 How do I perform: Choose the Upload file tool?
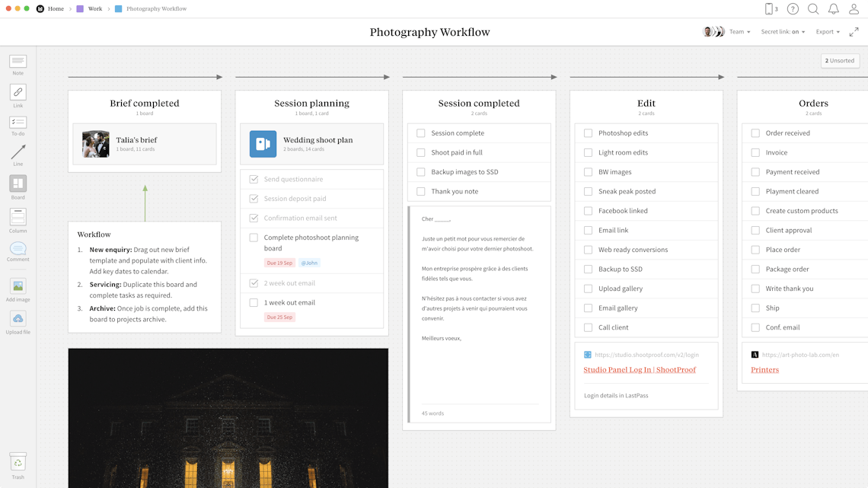click(18, 323)
